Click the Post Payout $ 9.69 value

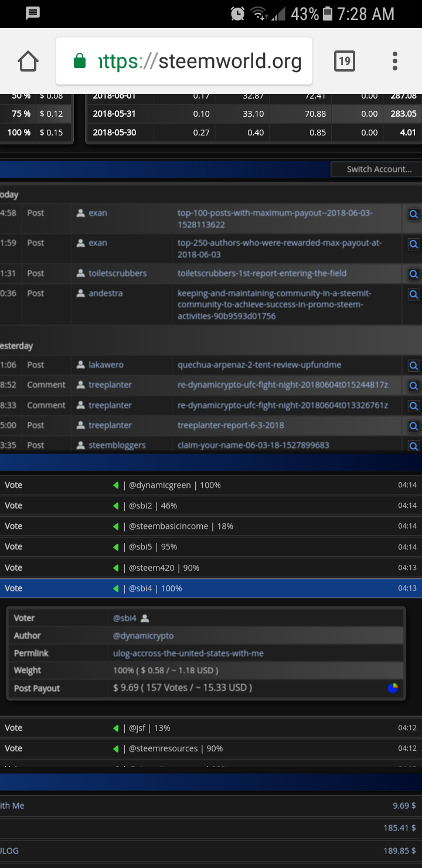[x=182, y=687]
